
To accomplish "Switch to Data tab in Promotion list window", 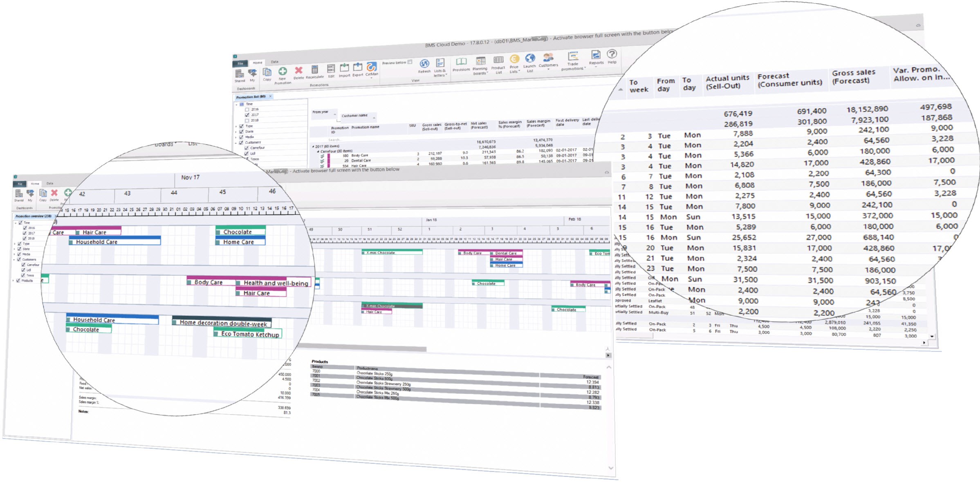I will (274, 62).
